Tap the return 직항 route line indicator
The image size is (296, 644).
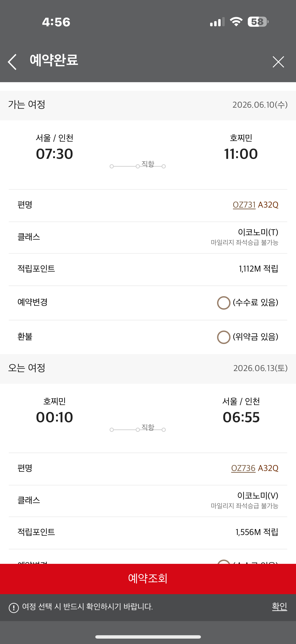(x=138, y=429)
